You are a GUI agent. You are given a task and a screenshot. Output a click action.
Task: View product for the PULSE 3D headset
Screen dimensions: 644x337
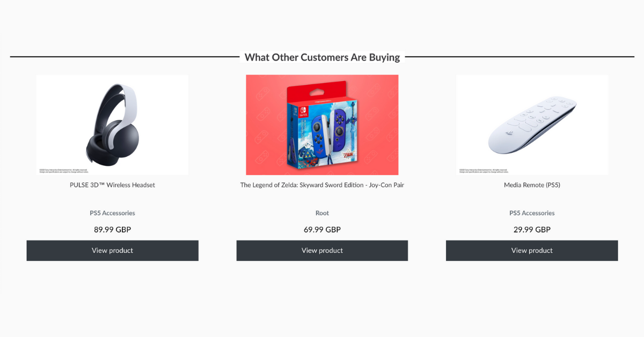click(x=112, y=251)
